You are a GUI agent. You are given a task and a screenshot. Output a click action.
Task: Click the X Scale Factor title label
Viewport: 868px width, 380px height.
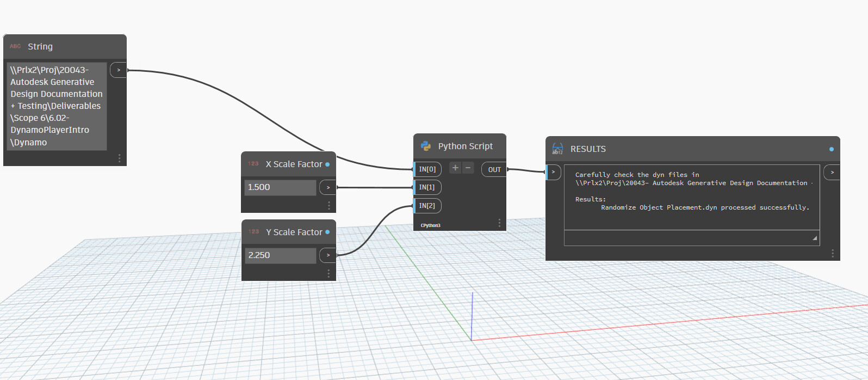click(x=294, y=164)
